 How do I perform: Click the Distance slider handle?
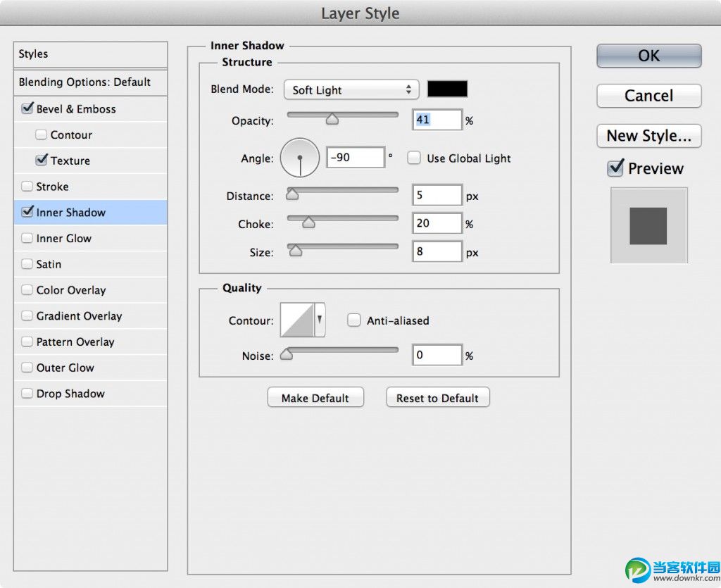click(x=292, y=194)
